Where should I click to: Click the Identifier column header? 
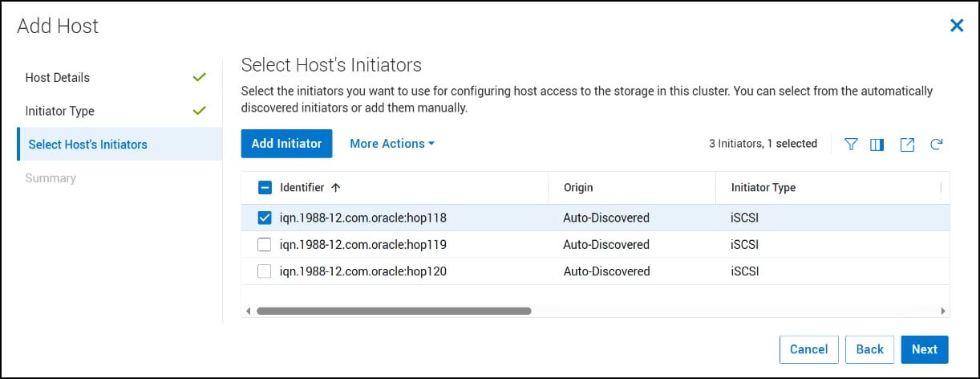(302, 188)
